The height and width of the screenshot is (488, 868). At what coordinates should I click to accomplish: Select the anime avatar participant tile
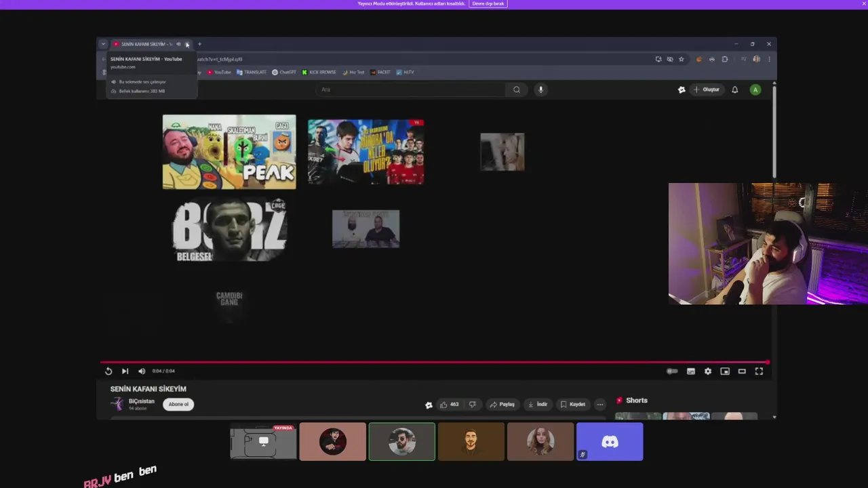333,442
